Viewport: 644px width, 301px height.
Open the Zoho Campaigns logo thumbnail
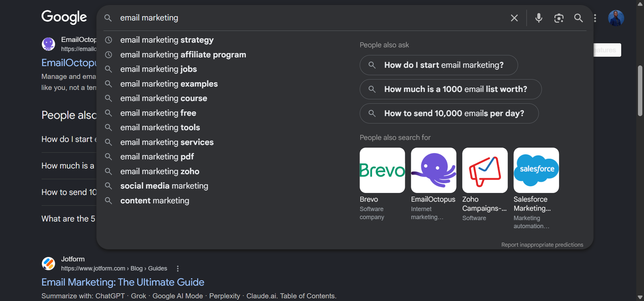pyautogui.click(x=485, y=170)
